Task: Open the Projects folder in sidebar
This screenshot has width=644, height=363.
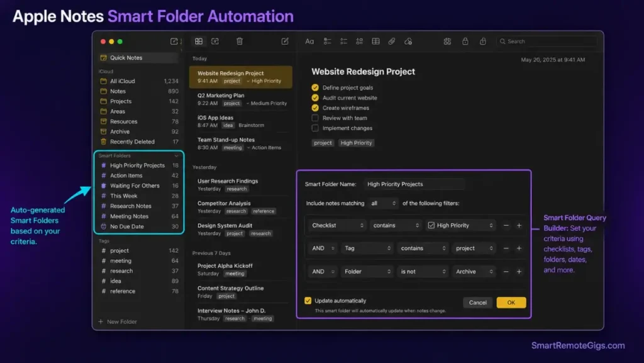Action: (139, 101)
